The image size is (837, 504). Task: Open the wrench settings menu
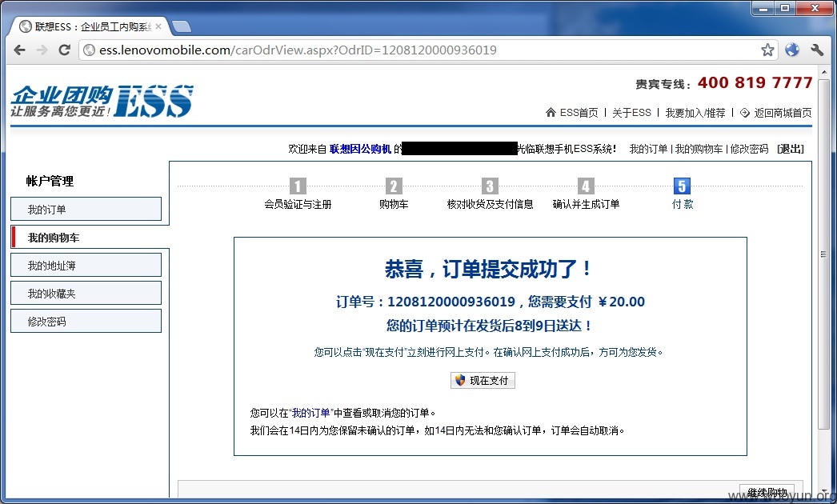[817, 50]
